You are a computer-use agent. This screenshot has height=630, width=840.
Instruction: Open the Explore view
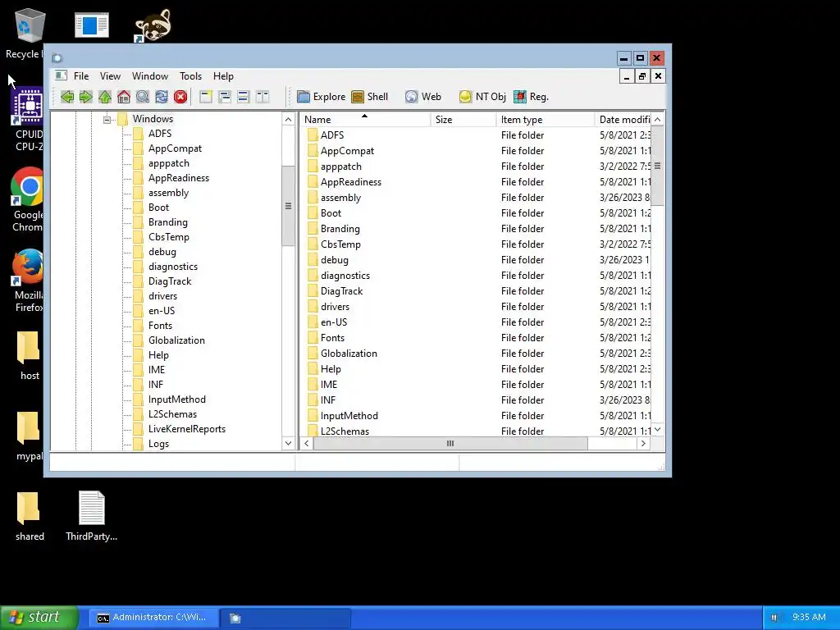tap(322, 97)
